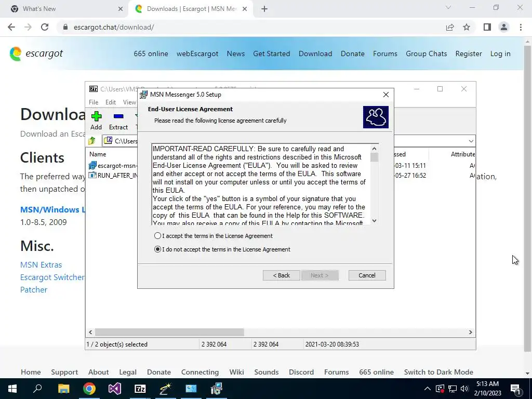
Task: Click the installer setup taskbar icon
Action: tap(217, 389)
